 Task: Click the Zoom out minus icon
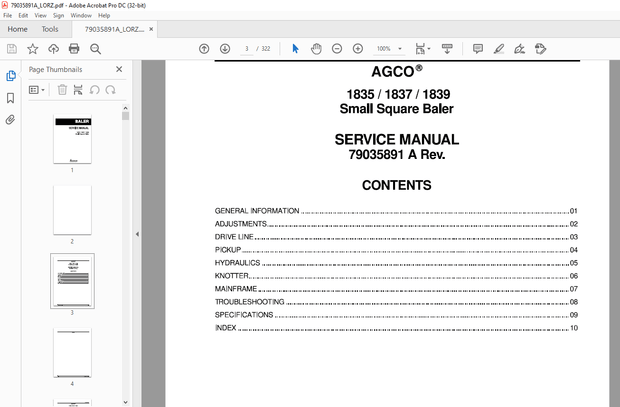click(x=336, y=48)
